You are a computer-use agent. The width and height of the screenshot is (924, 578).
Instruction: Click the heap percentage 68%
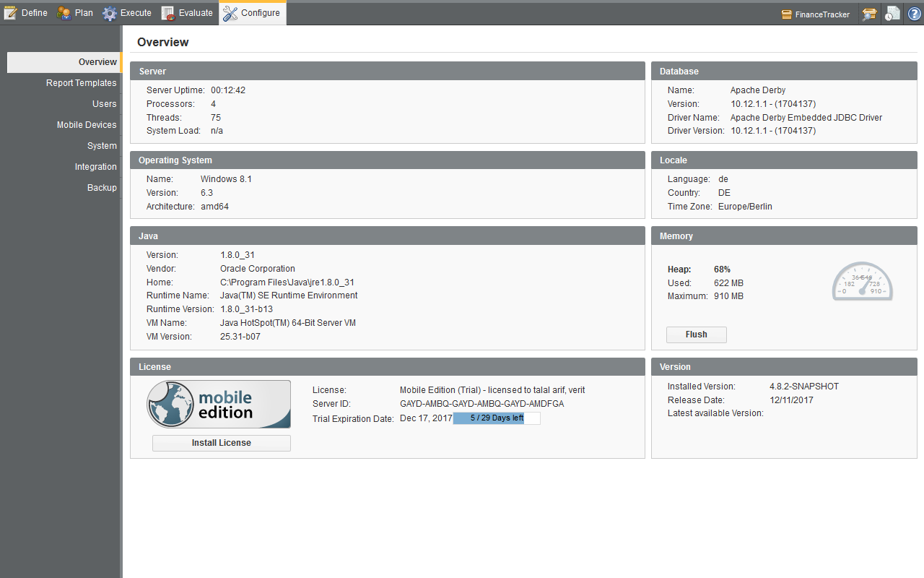tap(722, 269)
